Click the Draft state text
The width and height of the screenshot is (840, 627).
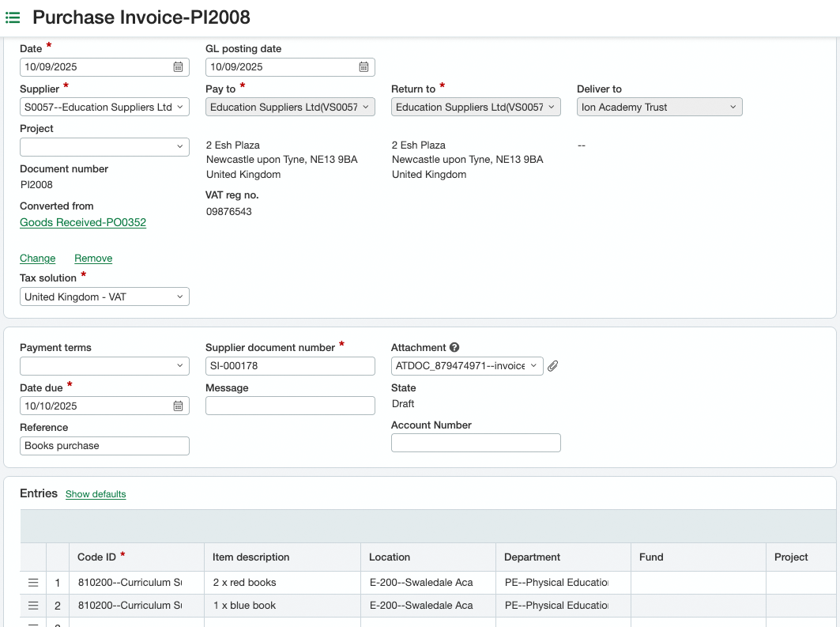coord(403,403)
